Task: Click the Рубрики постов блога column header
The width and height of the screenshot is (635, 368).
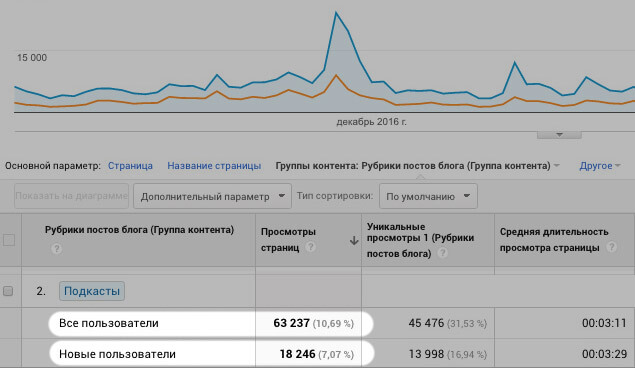Action: pyautogui.click(x=139, y=230)
